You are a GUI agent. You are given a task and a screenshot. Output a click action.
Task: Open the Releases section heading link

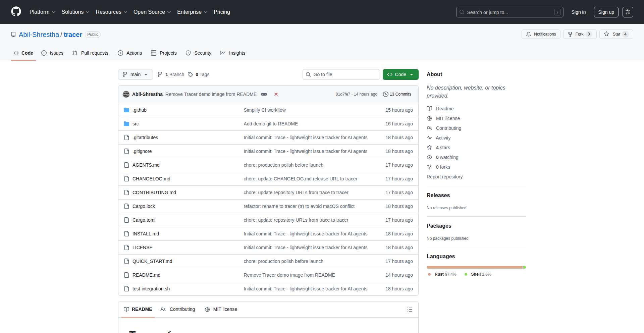438,195
